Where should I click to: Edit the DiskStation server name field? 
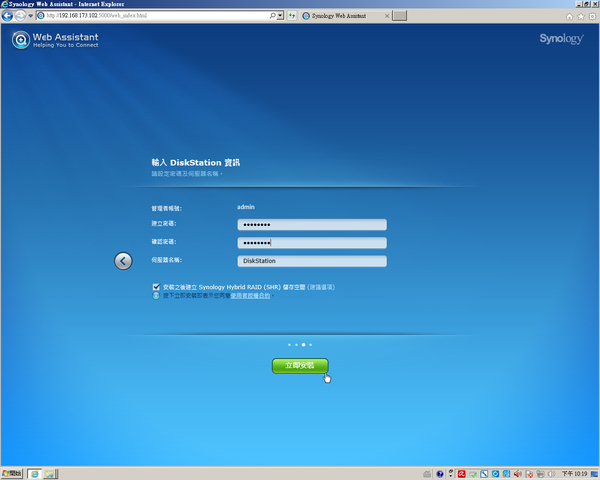pos(312,261)
